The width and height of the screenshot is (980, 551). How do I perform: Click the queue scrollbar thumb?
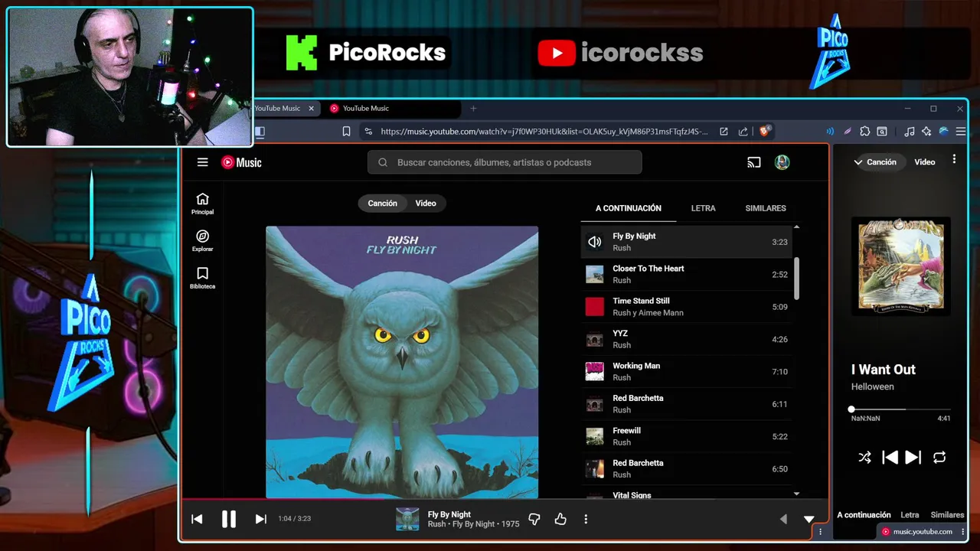[x=796, y=279]
